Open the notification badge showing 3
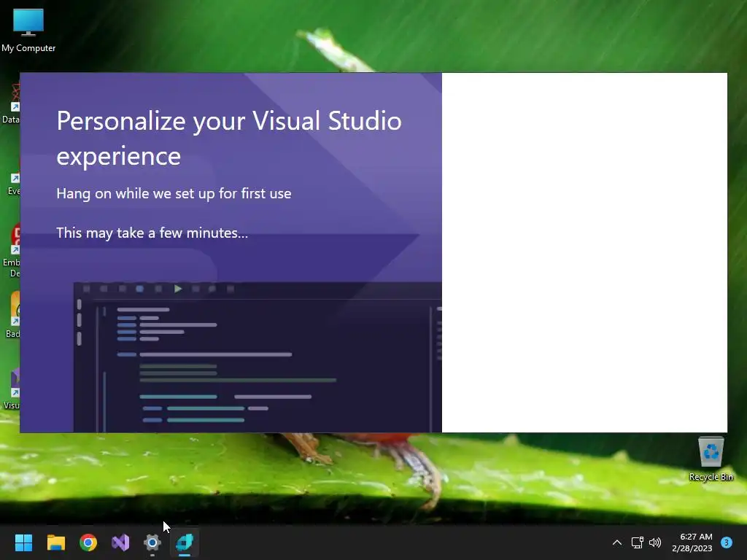747x560 pixels. click(x=727, y=542)
